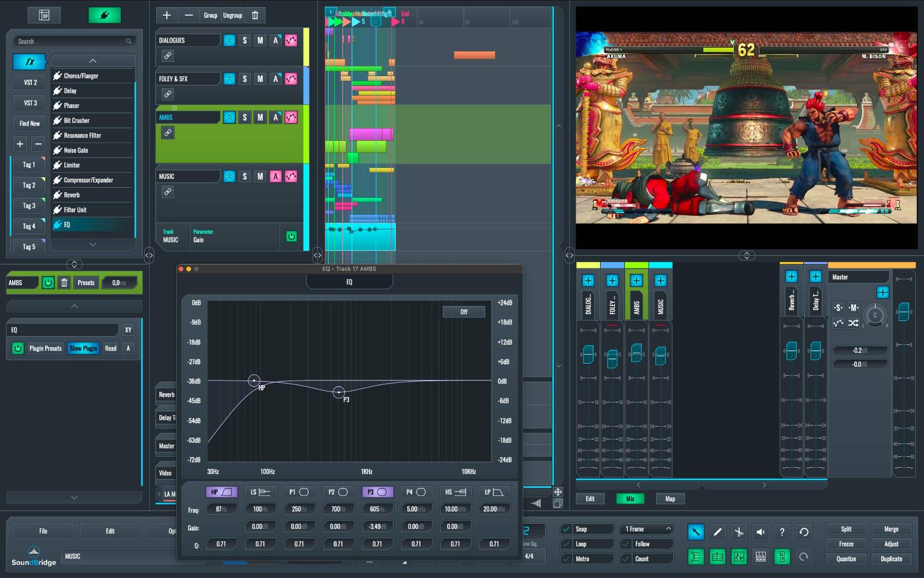Select the VST 3 plugin category
The height and width of the screenshot is (578, 924).
pos(30,103)
